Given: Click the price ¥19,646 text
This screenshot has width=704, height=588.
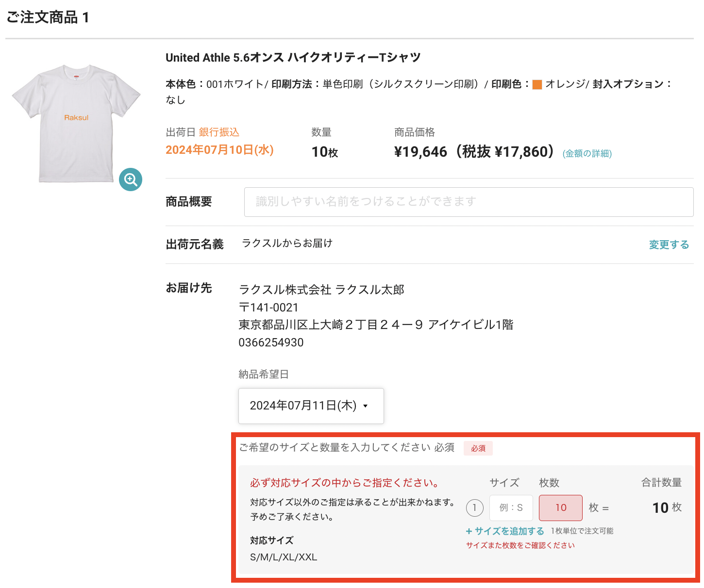Looking at the screenshot, I should [x=420, y=152].
